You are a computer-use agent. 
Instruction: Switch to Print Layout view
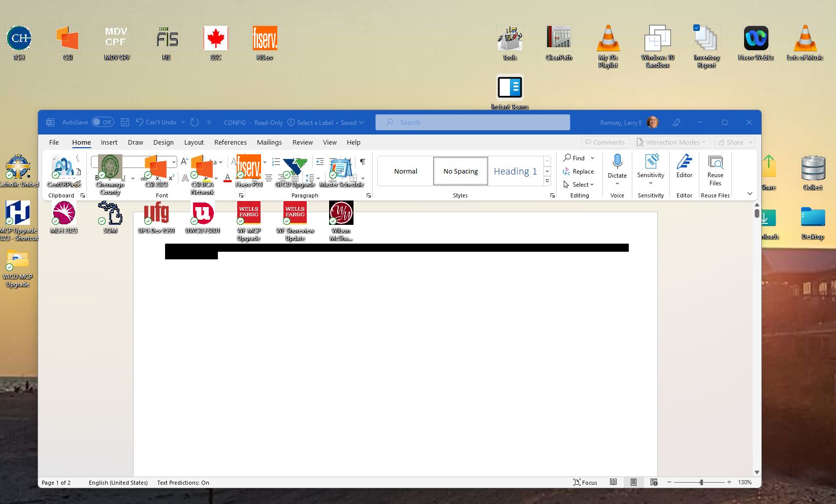pyautogui.click(x=633, y=482)
